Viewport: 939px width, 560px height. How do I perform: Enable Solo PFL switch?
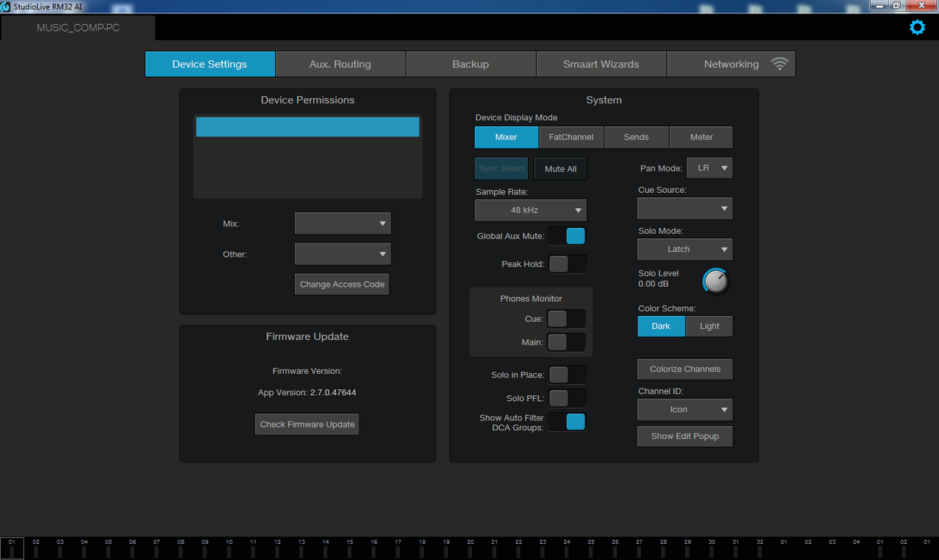567,398
